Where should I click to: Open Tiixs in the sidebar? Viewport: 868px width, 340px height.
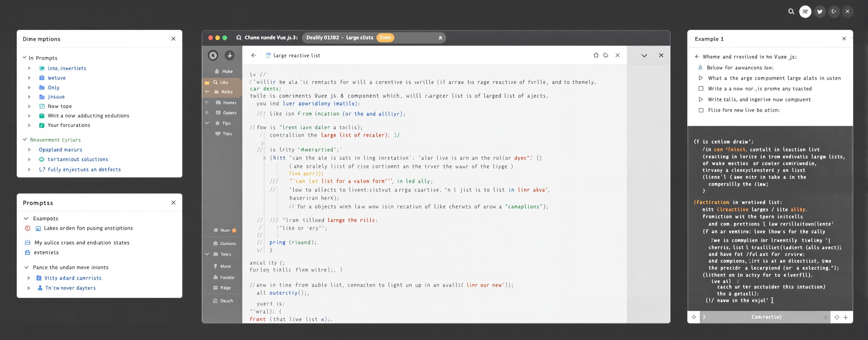223,134
